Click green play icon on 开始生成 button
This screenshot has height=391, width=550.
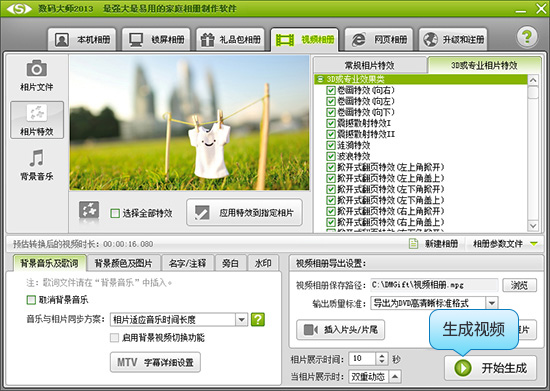point(463,368)
